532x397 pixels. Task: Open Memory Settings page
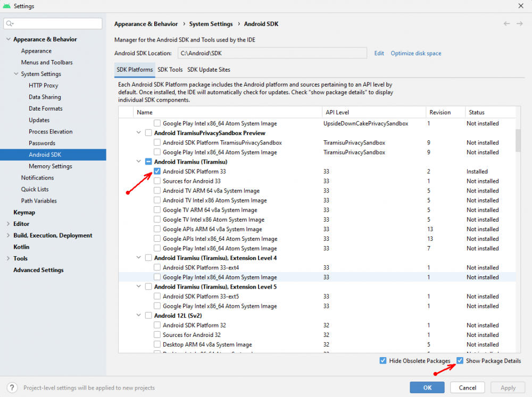tap(51, 166)
